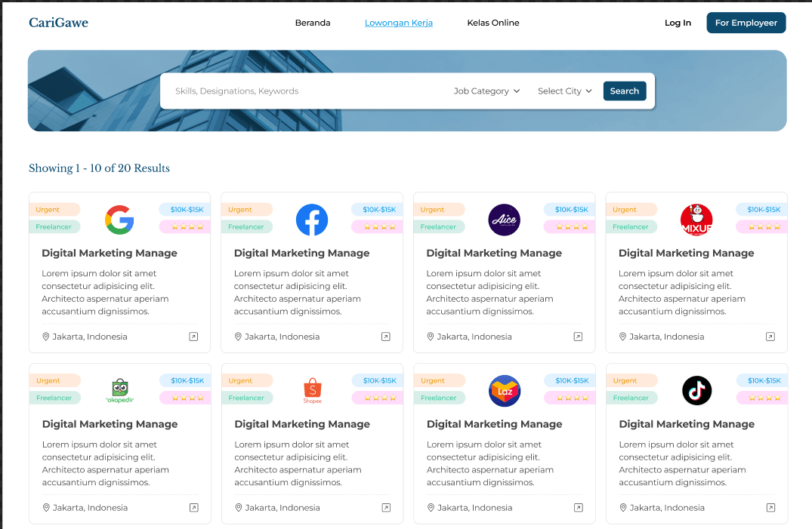The height and width of the screenshot is (529, 812).
Task: Click the Google logo on the job card
Action: pyautogui.click(x=119, y=220)
